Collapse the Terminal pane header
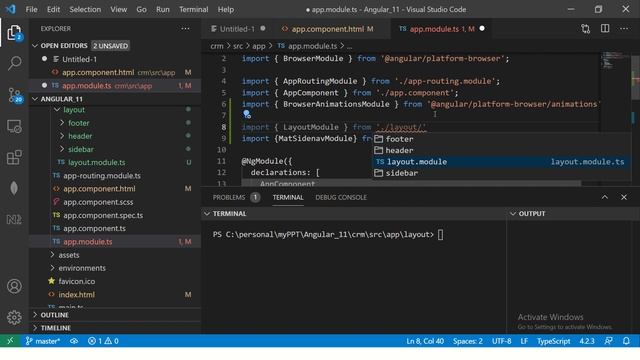 (x=353, y=213)
